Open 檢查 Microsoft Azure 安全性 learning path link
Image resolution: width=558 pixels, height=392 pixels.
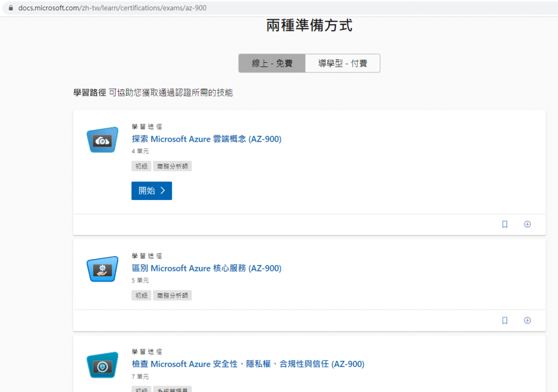click(248, 364)
